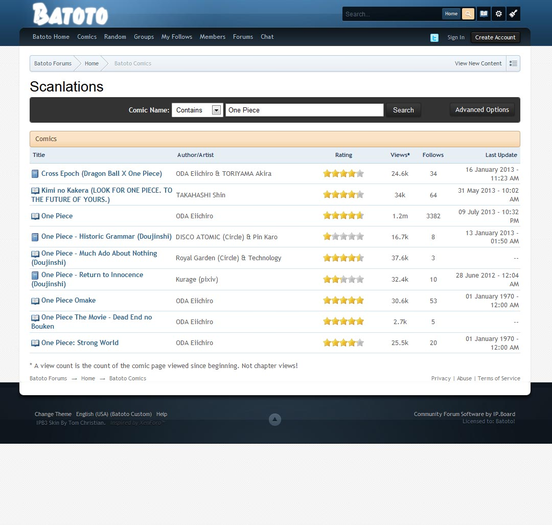This screenshot has height=525, width=552.
Task: Open the Twitter bird icon
Action: tap(434, 38)
